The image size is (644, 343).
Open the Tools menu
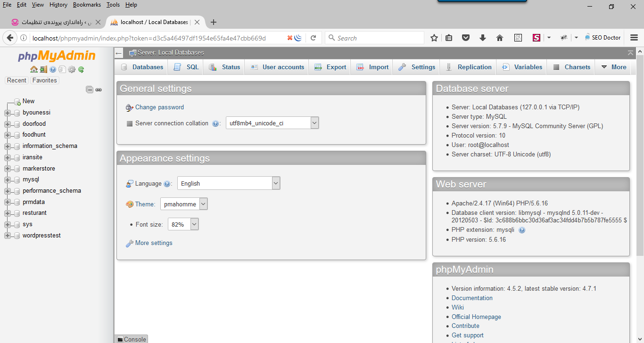tap(113, 5)
